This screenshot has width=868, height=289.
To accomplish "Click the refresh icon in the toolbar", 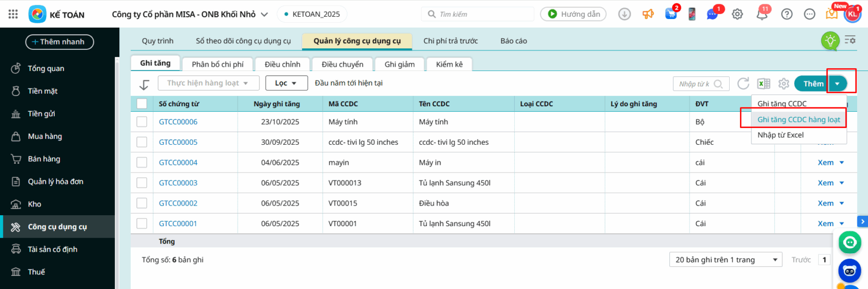I will (x=743, y=84).
